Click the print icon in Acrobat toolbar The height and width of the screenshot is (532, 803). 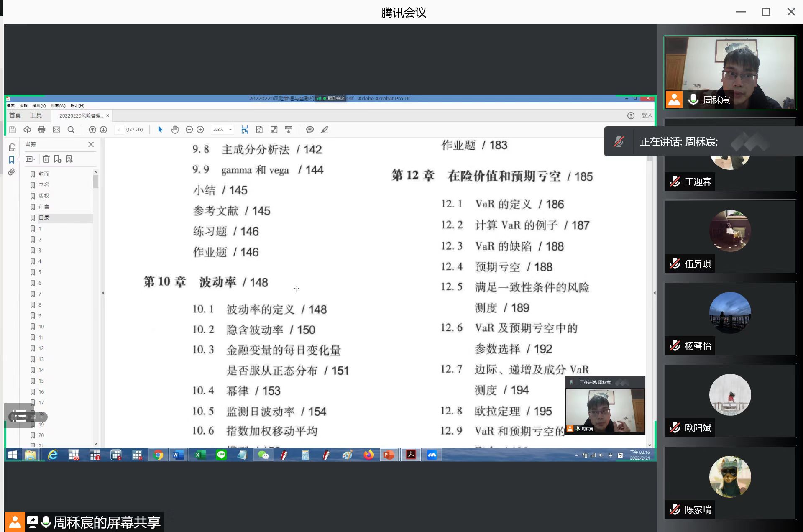[x=41, y=130]
